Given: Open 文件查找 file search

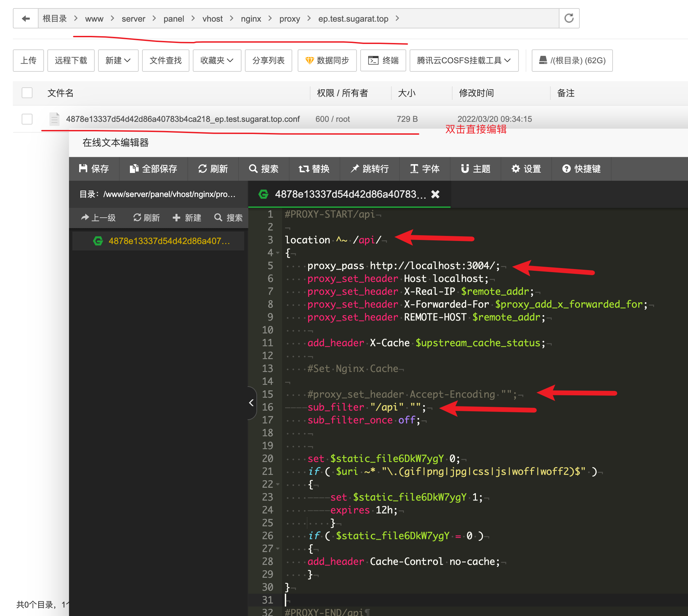Looking at the screenshot, I should point(166,61).
